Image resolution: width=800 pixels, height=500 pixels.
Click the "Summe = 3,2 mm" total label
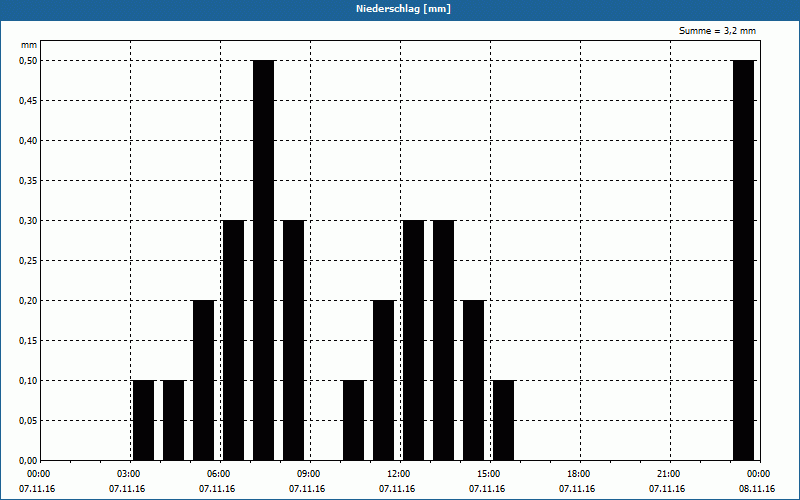click(717, 31)
